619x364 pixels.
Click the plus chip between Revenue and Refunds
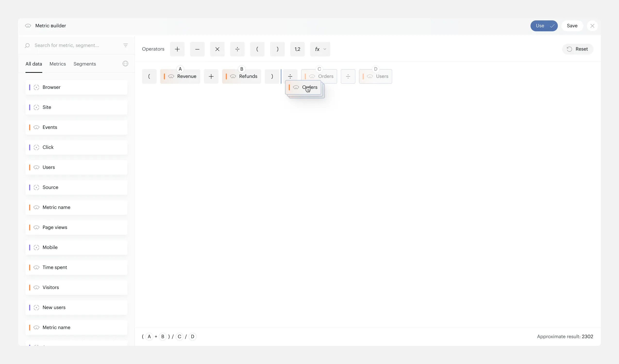pos(211,76)
